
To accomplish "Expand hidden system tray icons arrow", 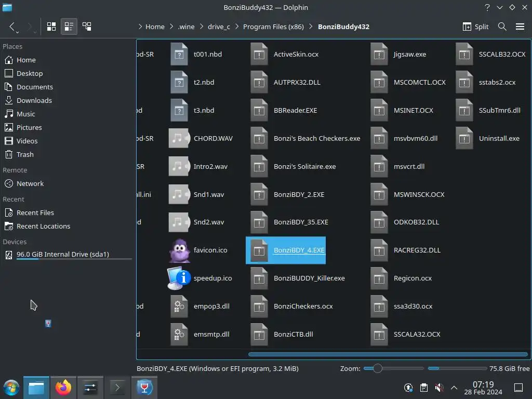I will (x=454, y=388).
